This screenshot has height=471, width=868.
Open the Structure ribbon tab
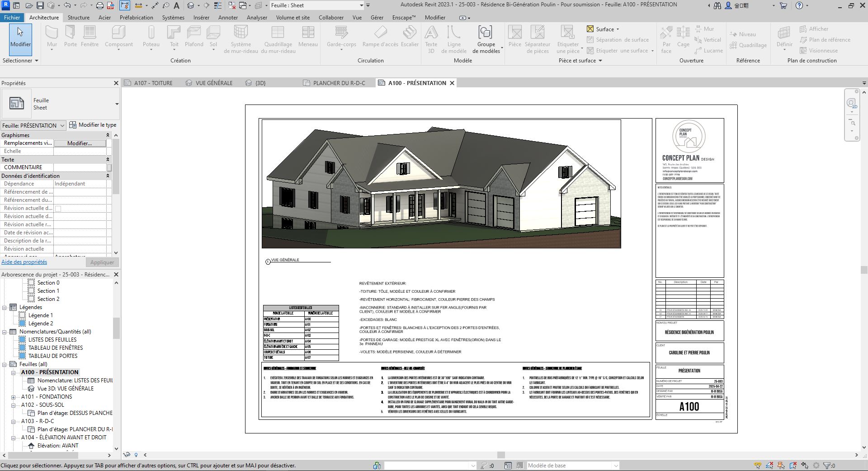(79, 18)
